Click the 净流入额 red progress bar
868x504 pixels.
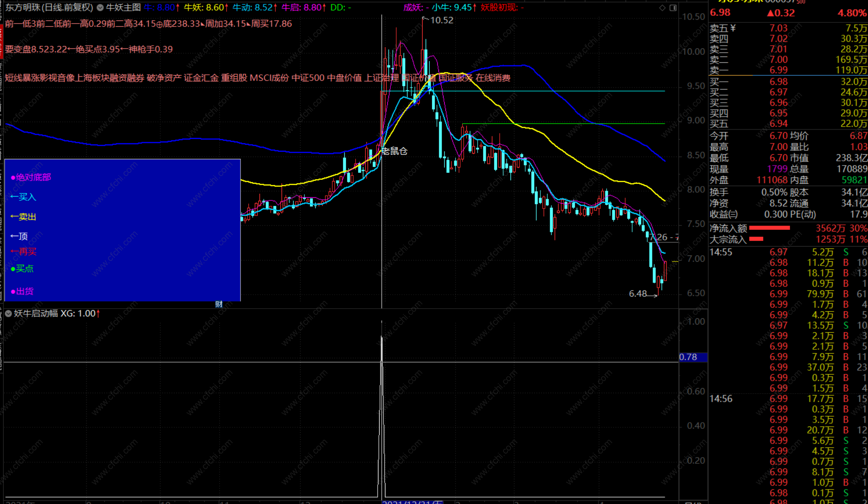tap(769, 228)
